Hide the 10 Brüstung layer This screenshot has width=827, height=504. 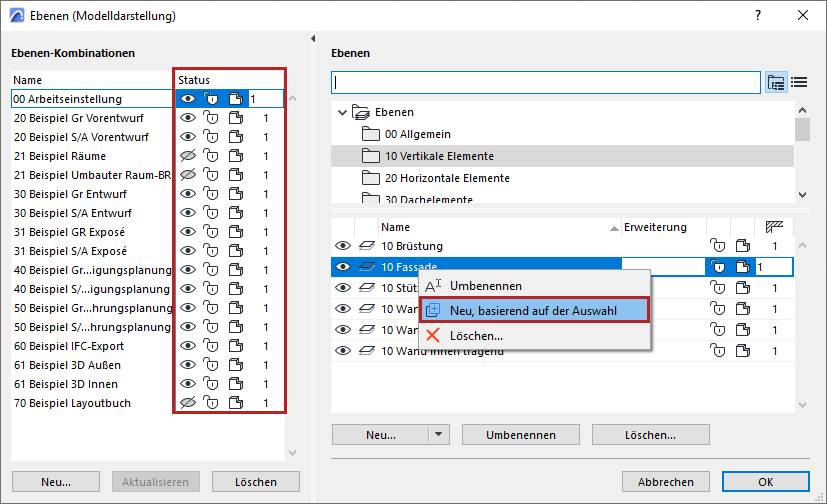343,246
